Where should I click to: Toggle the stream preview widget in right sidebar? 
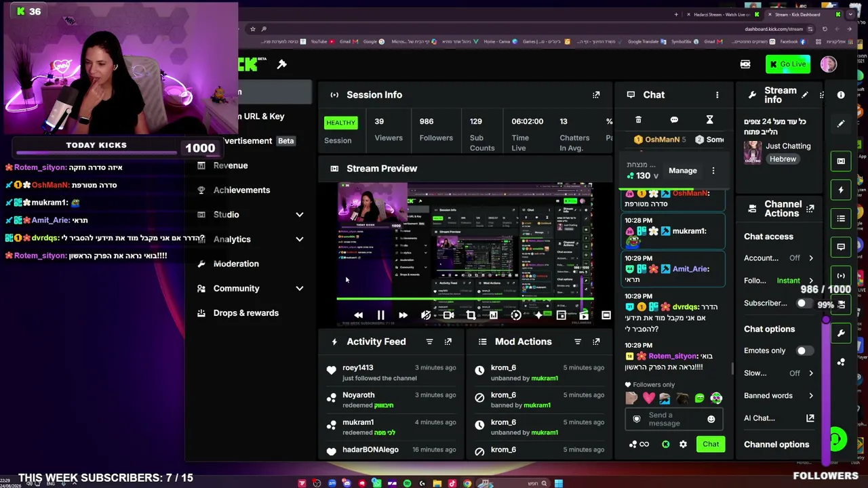click(x=841, y=161)
